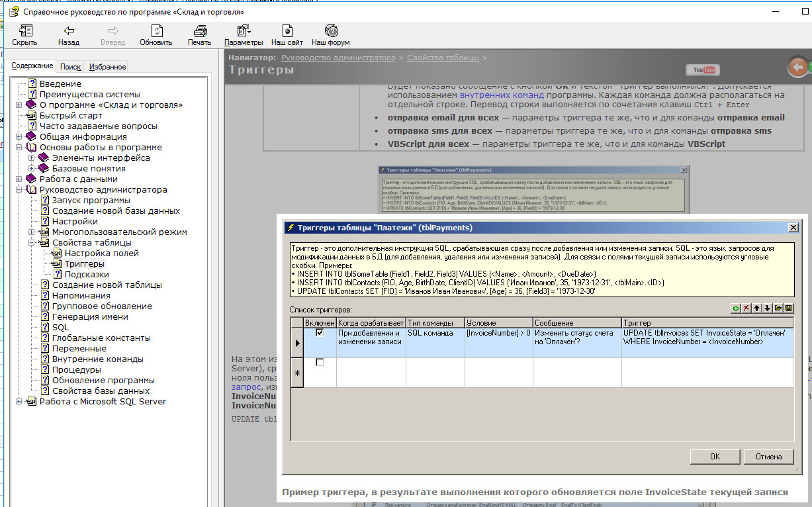The width and height of the screenshot is (812, 507).
Task: Expand Работа с Microsoft SQL Server
Action: tap(19, 402)
